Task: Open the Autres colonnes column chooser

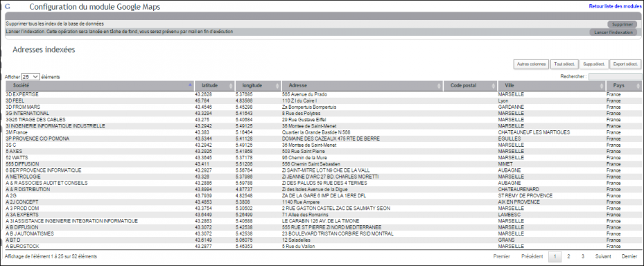Action: (531, 64)
